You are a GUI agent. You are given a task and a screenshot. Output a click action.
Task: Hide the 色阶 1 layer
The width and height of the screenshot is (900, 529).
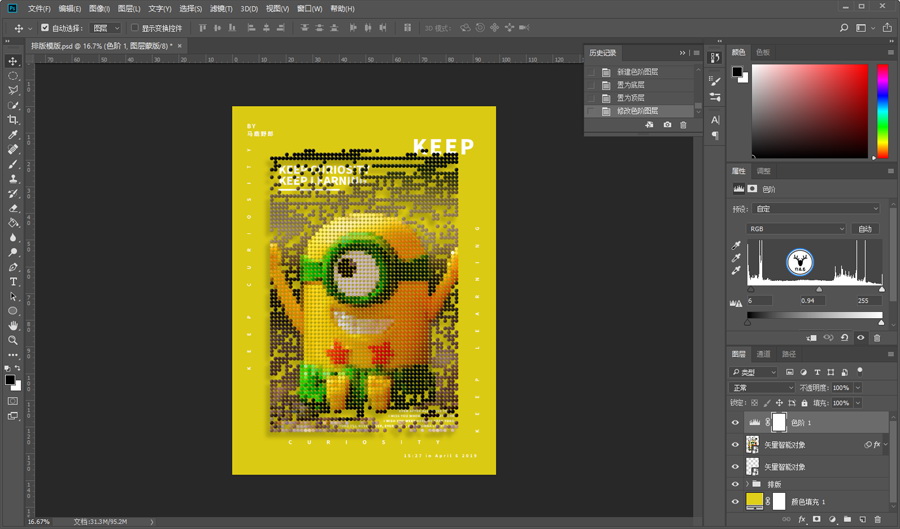point(735,423)
